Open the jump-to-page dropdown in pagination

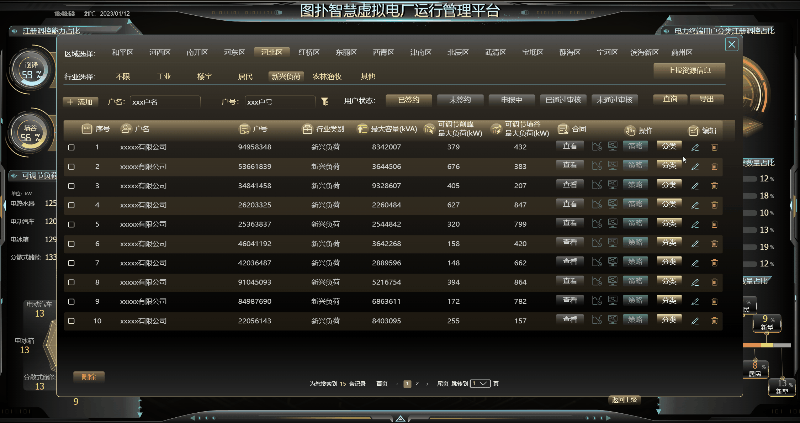pyautogui.click(x=480, y=383)
